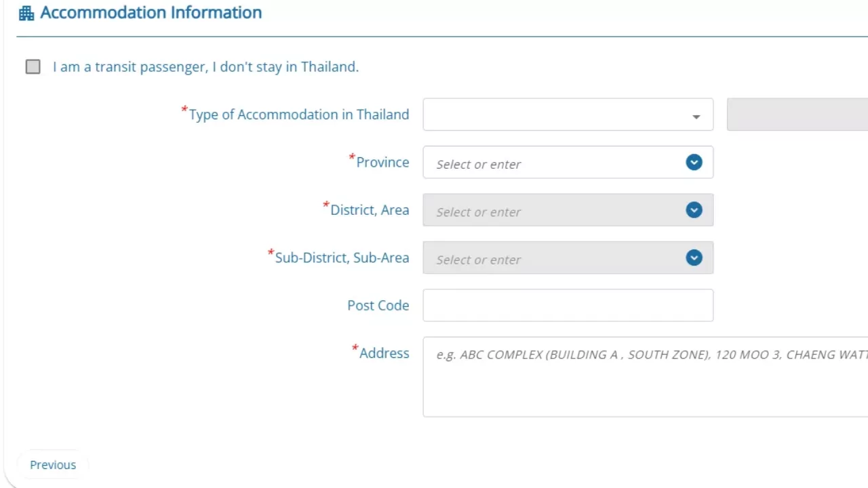
Task: Click the Province dropdown chevron icon
Action: pos(694,163)
